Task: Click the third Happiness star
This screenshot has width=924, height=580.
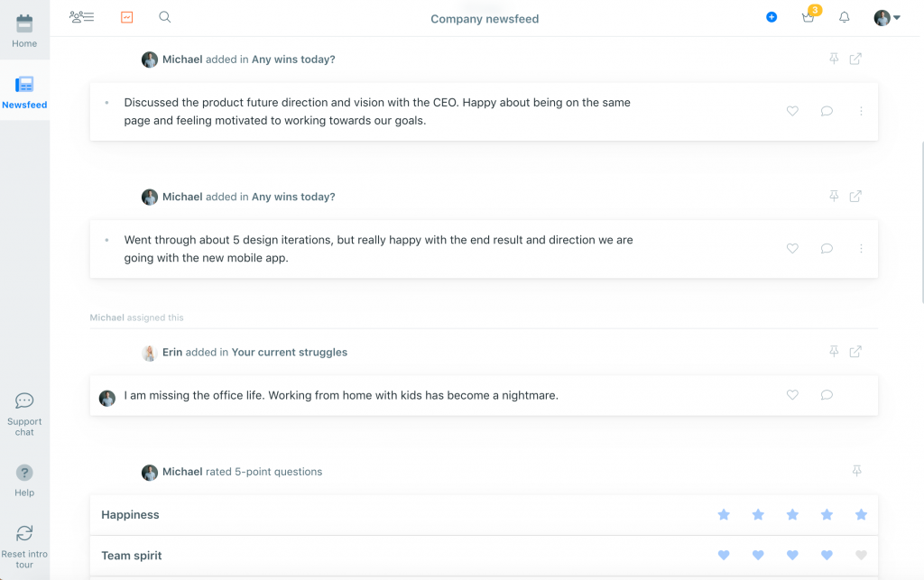Action: (x=792, y=515)
